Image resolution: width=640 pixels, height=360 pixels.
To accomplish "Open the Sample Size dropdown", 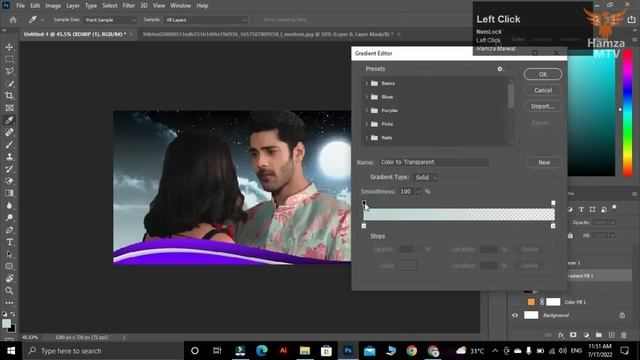I will point(110,20).
